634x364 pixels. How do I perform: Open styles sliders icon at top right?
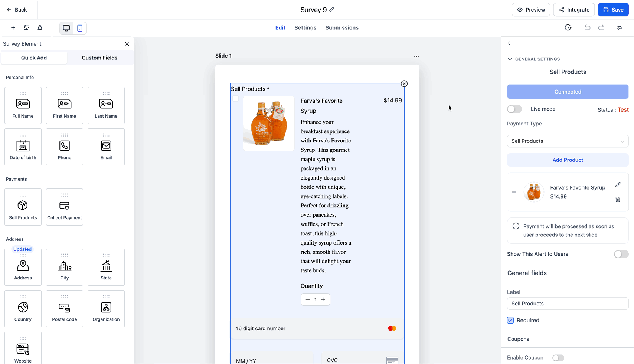(620, 27)
